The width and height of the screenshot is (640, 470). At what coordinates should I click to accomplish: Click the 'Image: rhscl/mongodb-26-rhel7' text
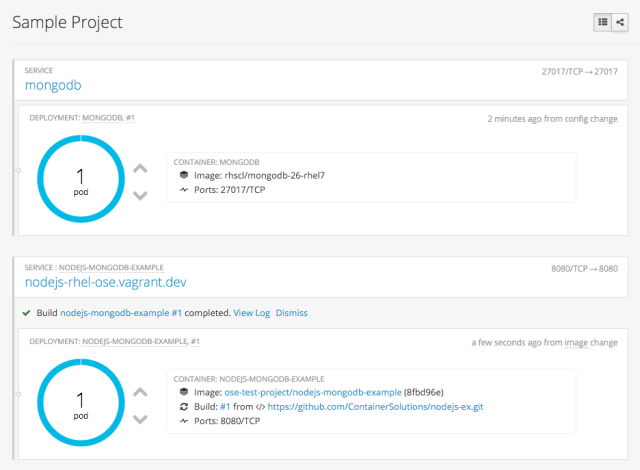pyautogui.click(x=259, y=175)
